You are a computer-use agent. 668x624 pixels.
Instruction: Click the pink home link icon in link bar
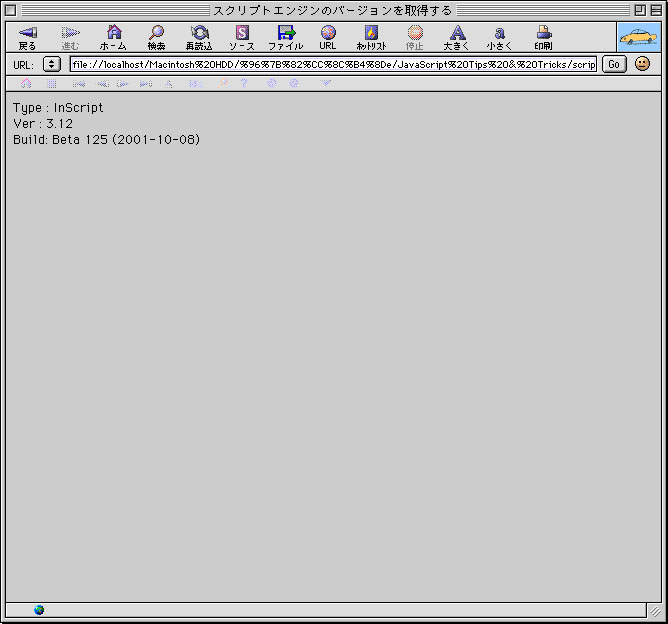pos(26,83)
